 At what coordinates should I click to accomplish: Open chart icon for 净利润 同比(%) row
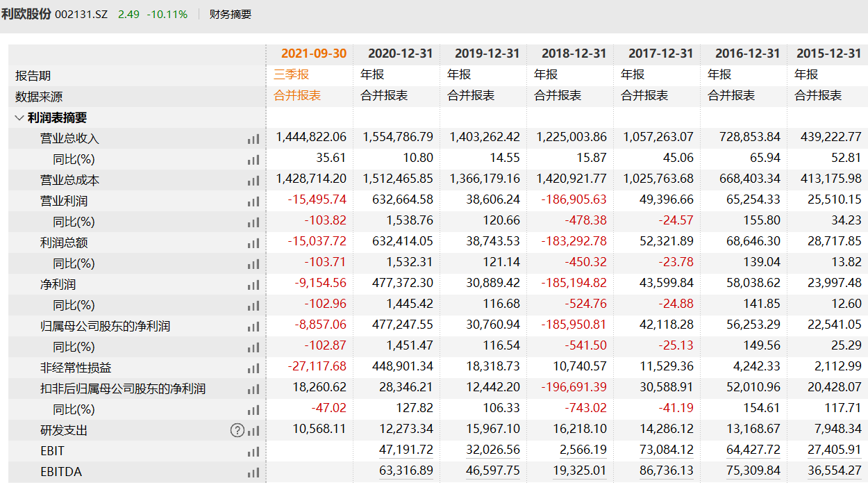coord(253,306)
